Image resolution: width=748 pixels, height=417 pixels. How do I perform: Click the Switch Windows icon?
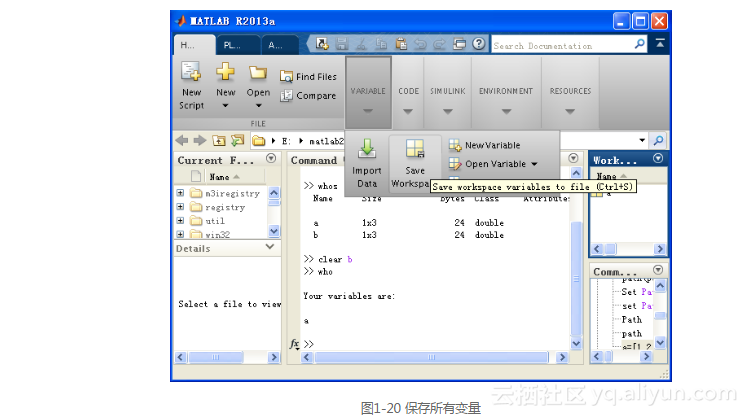click(459, 44)
